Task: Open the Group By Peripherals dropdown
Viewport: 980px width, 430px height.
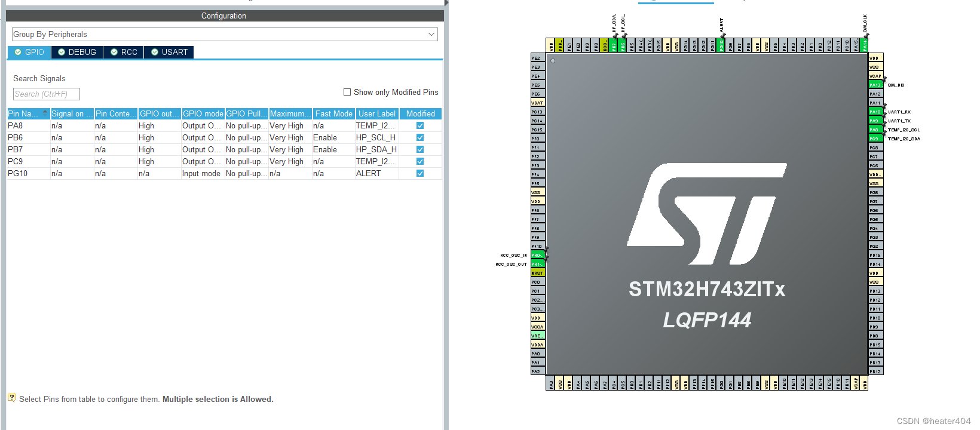Action: tap(225, 34)
